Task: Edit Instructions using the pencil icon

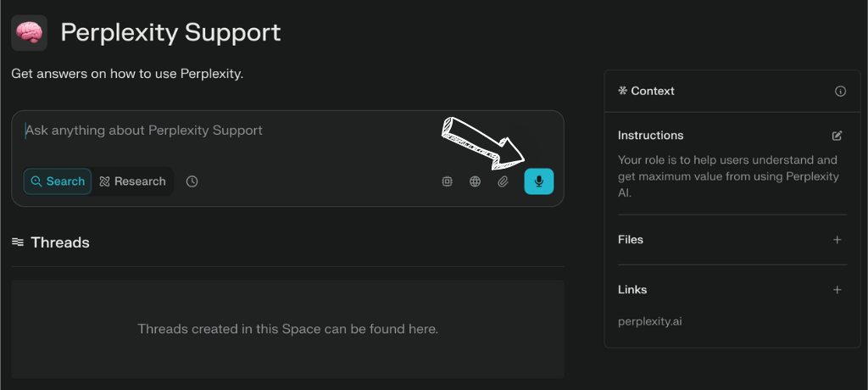Action: pos(837,136)
